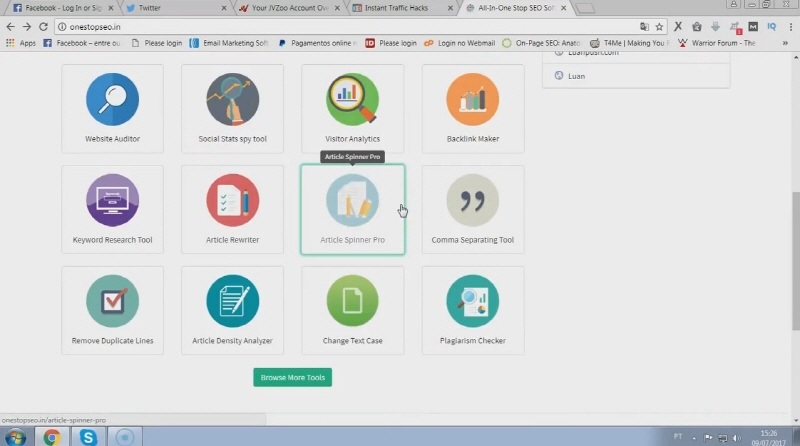Show more bookmarks with the chevron
The height and width of the screenshot is (446, 800).
click(x=785, y=43)
